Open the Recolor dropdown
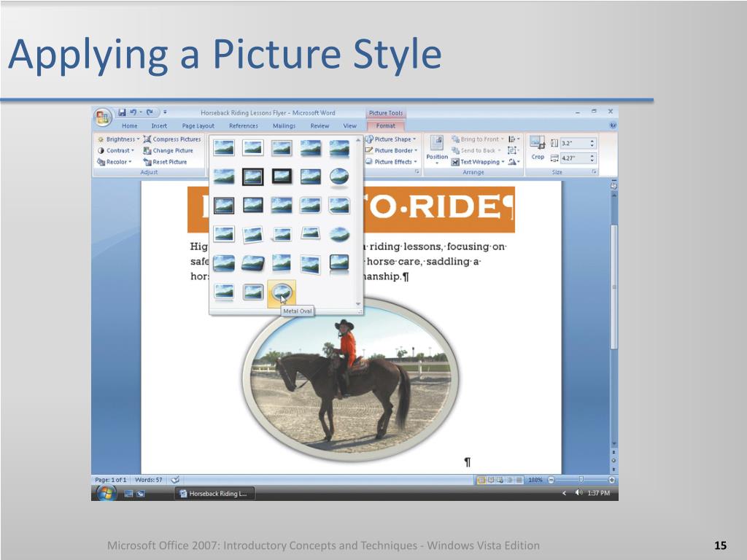Screen dimensions: 747x560 (115, 162)
